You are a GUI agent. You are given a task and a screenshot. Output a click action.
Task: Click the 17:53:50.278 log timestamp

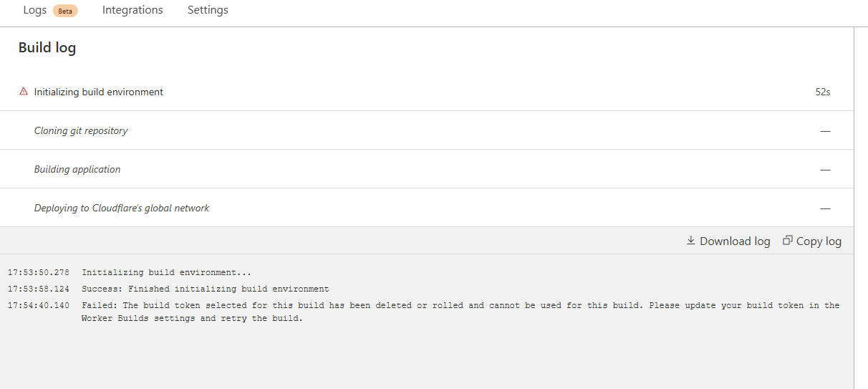[x=39, y=272]
